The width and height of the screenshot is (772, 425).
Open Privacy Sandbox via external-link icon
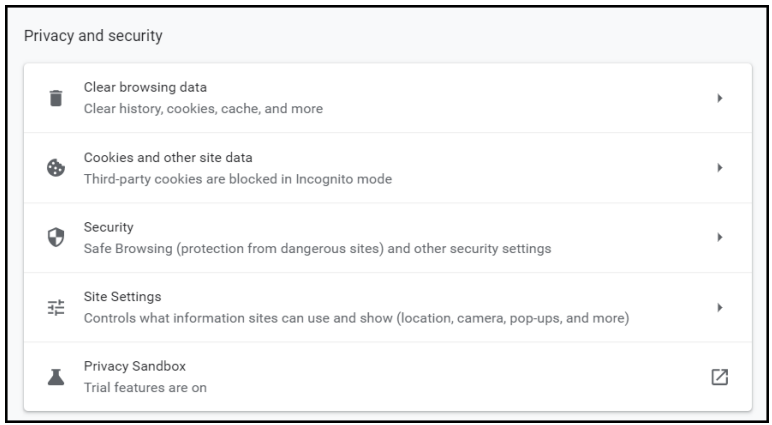719,377
